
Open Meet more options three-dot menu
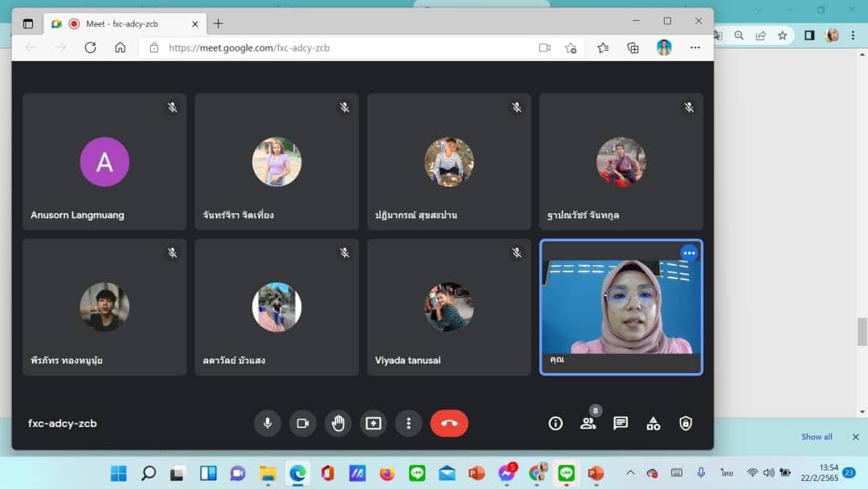(x=408, y=423)
